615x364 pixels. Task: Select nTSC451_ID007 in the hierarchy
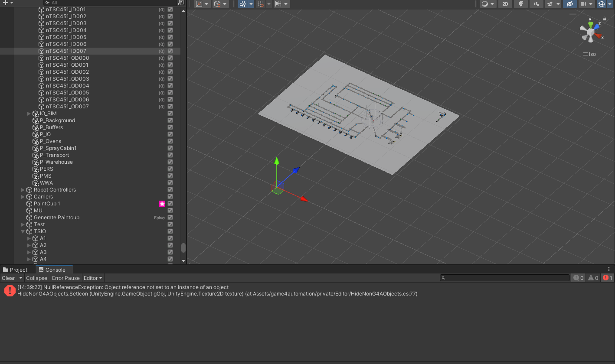[x=90, y=51]
